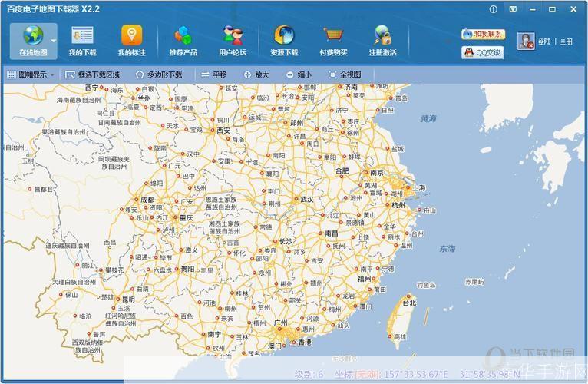Open 付费购买 shopping cart icon
The width and height of the screenshot is (588, 384).
tap(333, 36)
